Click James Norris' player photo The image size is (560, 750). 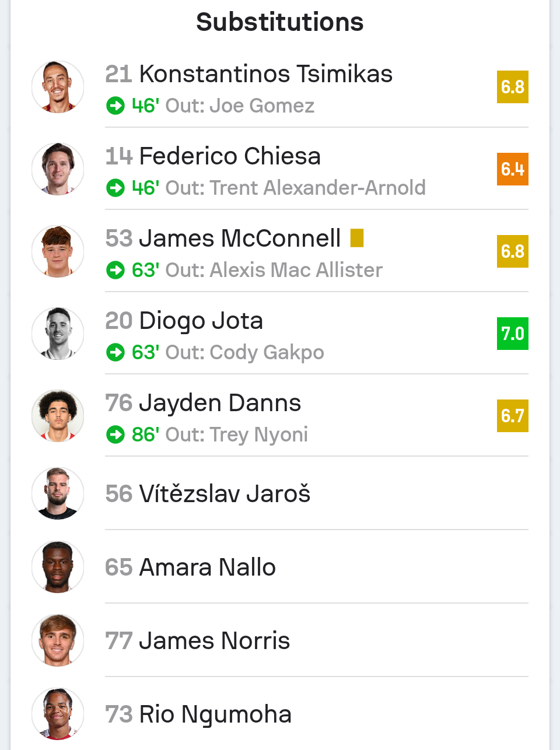pos(58,640)
